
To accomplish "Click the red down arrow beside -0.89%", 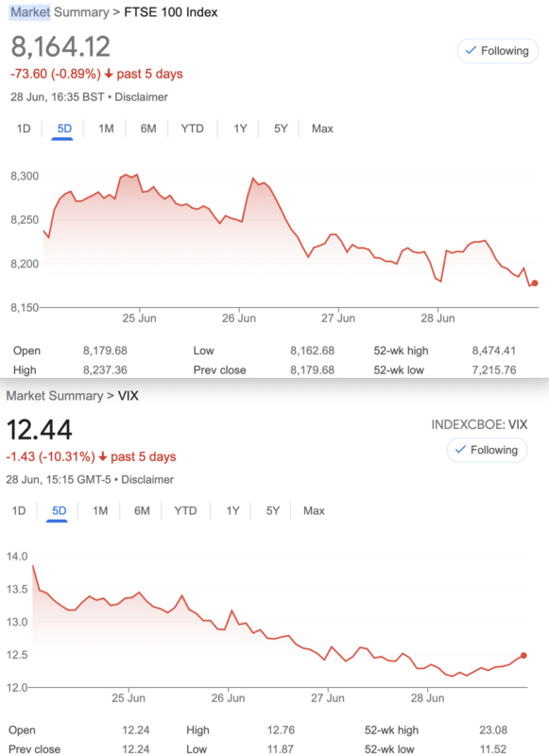I will (109, 74).
